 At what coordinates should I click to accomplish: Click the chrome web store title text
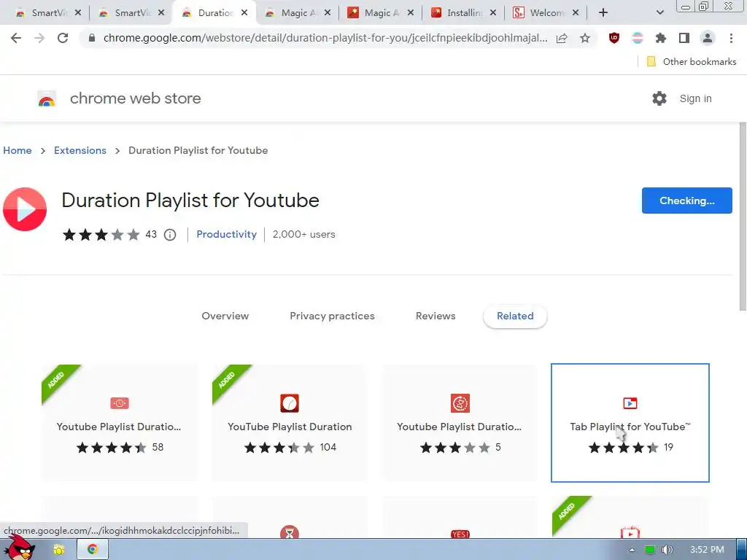(135, 98)
